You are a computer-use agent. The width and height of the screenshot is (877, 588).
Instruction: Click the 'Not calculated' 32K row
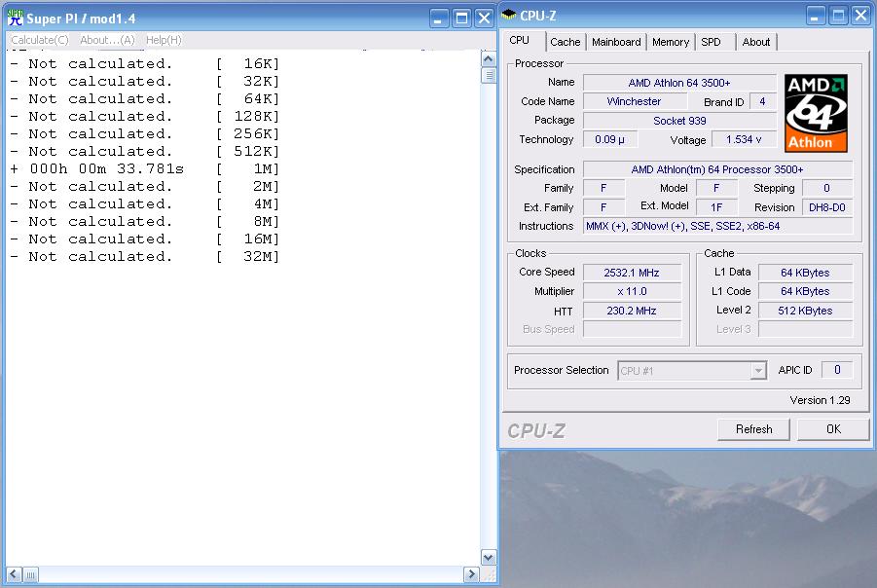coord(144,81)
